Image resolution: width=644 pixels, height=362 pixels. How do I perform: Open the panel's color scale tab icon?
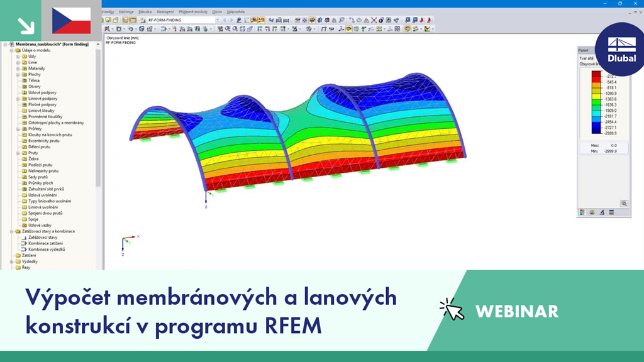pos(582,212)
